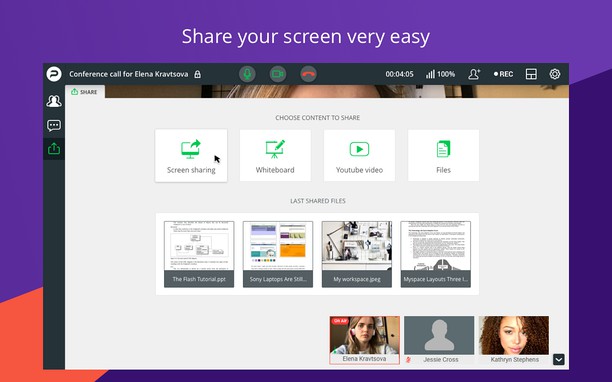Change the layout using the grid layout icon

click(x=531, y=74)
